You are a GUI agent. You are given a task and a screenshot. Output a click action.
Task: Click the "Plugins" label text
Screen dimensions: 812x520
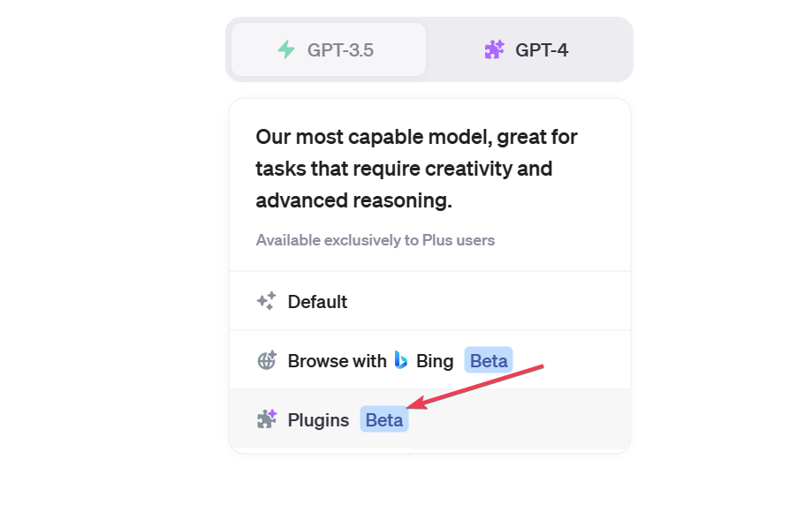[x=318, y=420]
